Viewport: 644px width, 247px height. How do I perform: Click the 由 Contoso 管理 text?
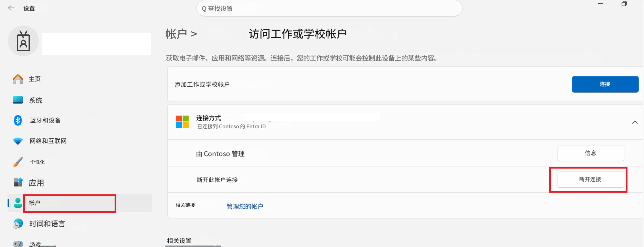220,154
